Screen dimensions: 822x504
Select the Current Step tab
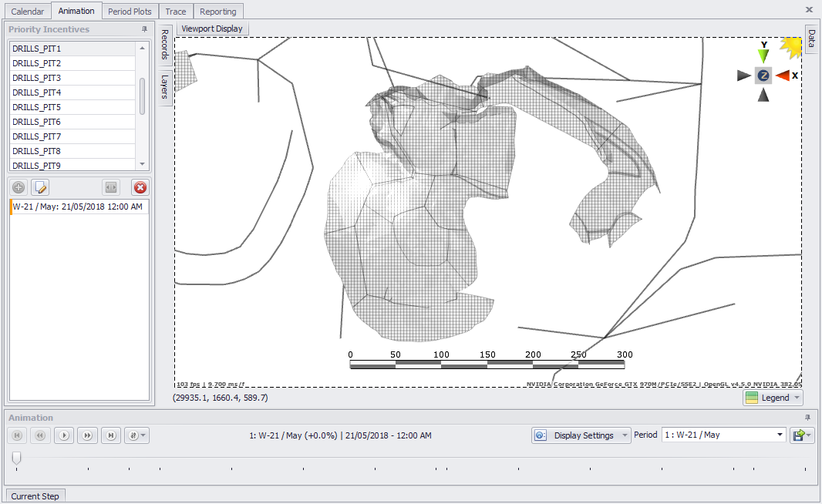(x=35, y=496)
